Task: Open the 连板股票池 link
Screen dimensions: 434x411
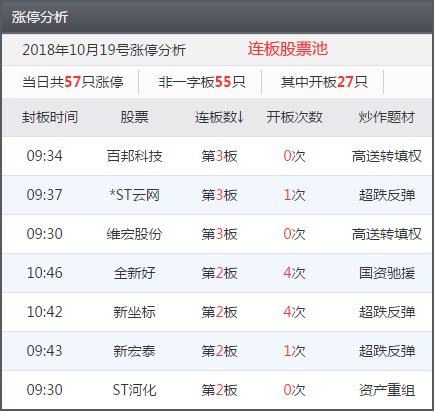Action: point(288,49)
